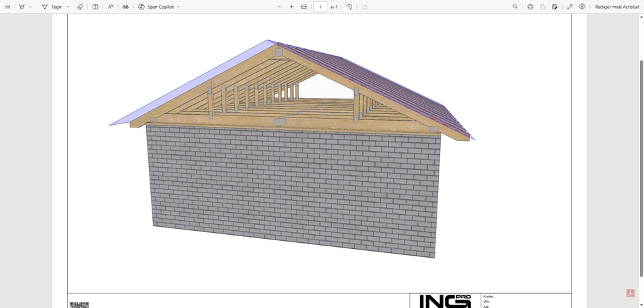Viewport: 644px width, 308px height.
Task: Click the 'Kunde:' label in title block
Action: pyautogui.click(x=488, y=297)
